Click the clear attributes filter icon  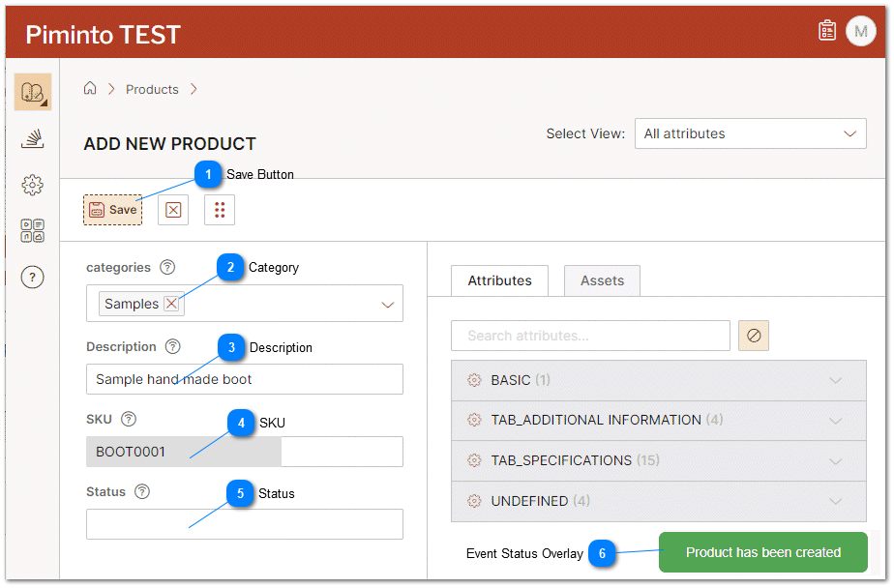coord(754,336)
